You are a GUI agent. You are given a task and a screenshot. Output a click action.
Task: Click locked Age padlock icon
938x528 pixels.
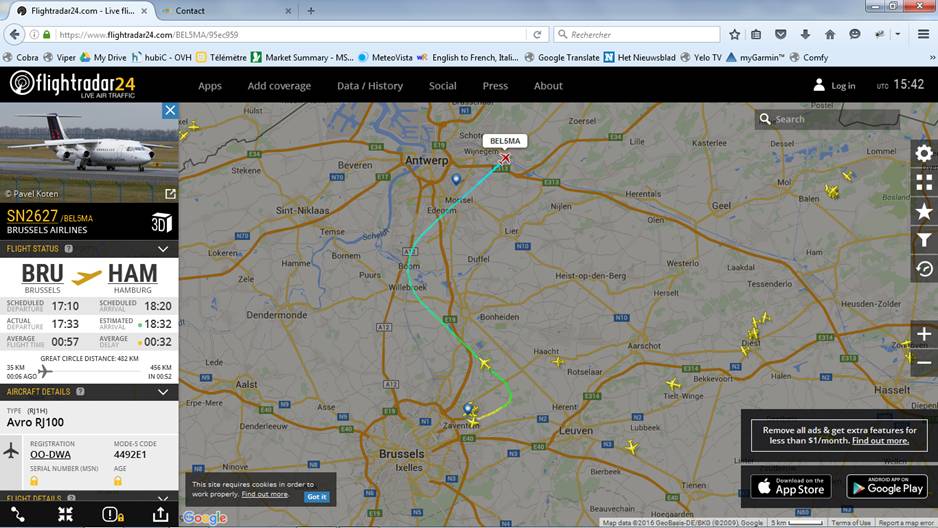pos(118,481)
